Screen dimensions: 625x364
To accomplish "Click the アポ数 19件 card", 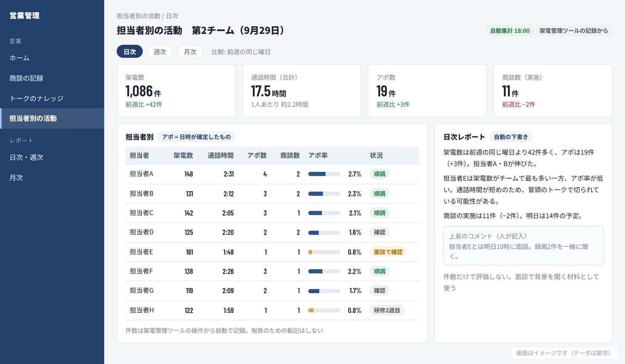I will click(x=427, y=91).
